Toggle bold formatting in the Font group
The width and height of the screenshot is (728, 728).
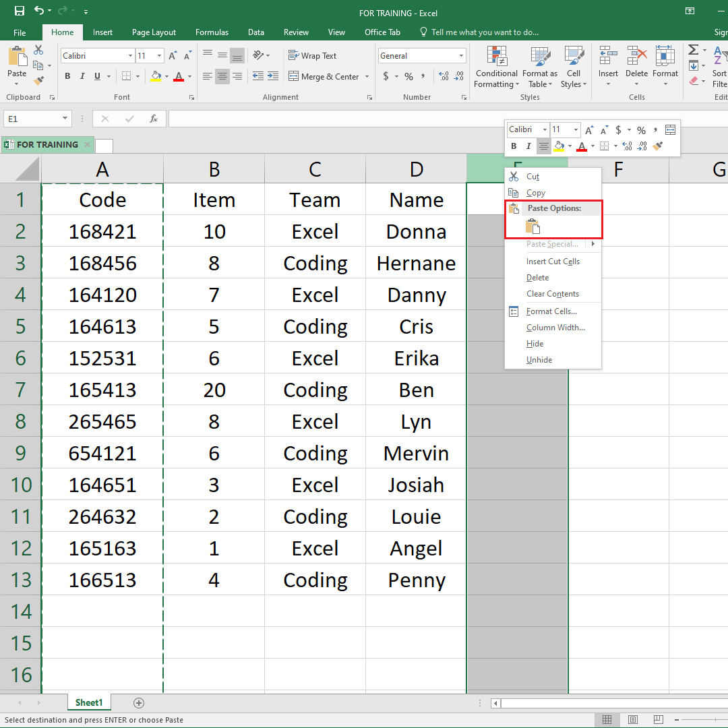67,76
